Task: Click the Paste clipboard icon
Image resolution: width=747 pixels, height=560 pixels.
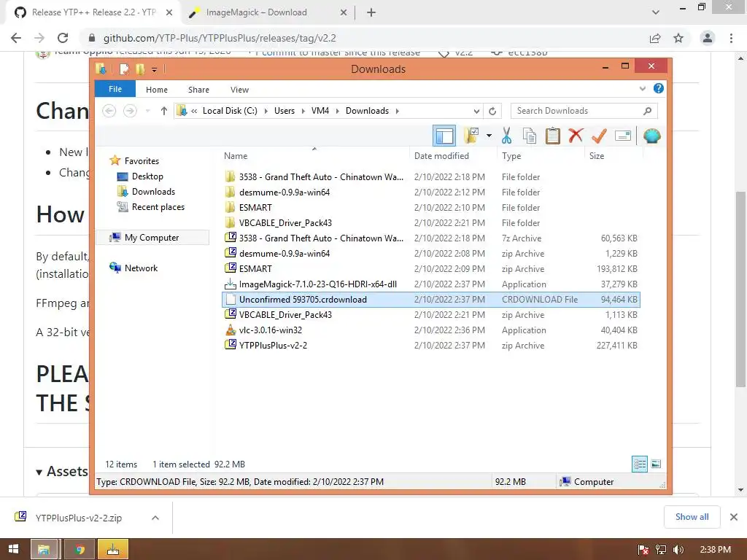Action: click(553, 136)
